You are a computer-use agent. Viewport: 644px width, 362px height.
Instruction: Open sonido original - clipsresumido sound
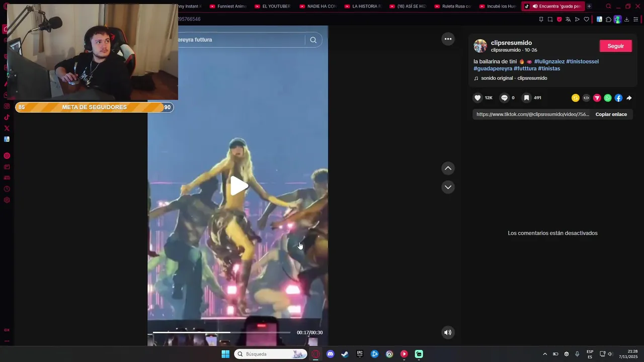pyautogui.click(x=514, y=78)
